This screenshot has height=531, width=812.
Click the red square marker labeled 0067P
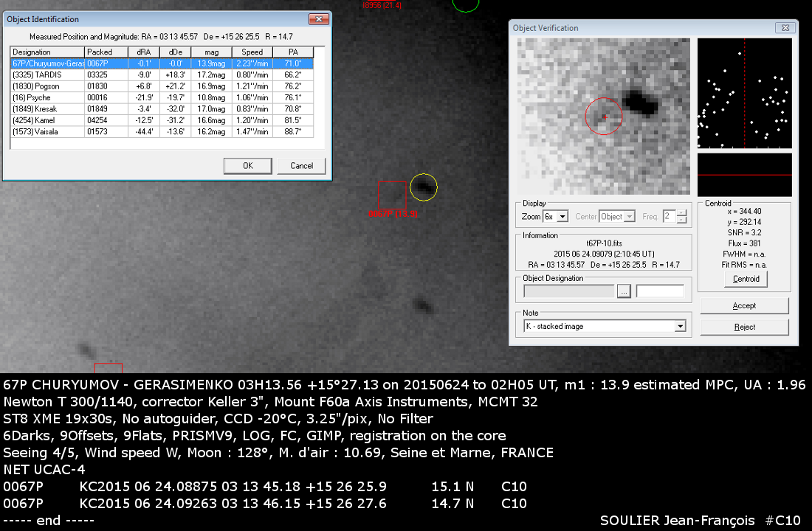[392, 195]
